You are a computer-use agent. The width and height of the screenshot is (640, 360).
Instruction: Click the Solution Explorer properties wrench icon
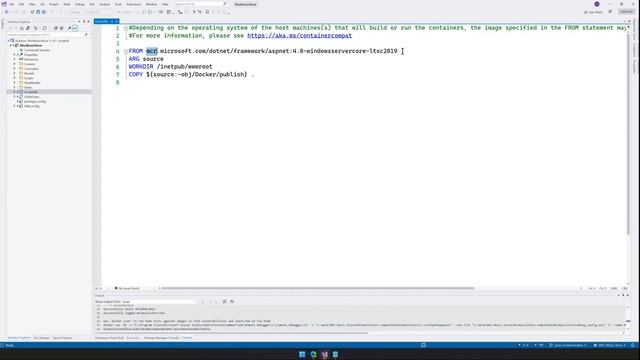[x=69, y=28]
